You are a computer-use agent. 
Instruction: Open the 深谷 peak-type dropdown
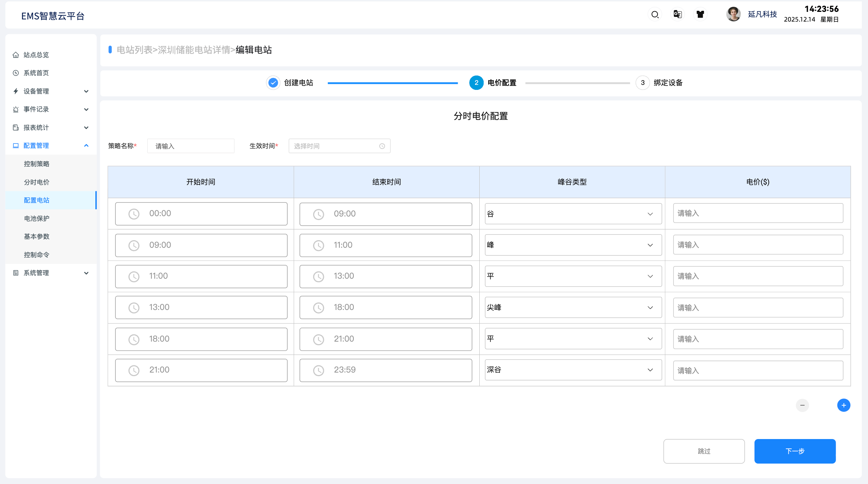point(573,370)
